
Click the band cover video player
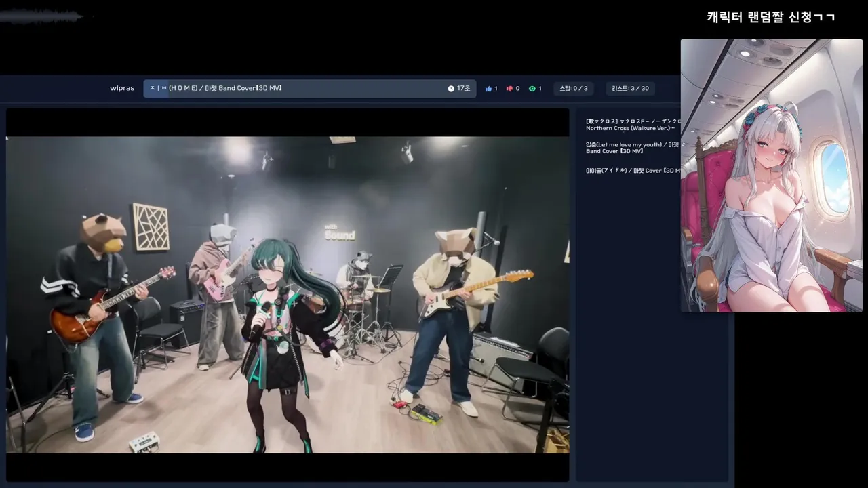tap(288, 295)
